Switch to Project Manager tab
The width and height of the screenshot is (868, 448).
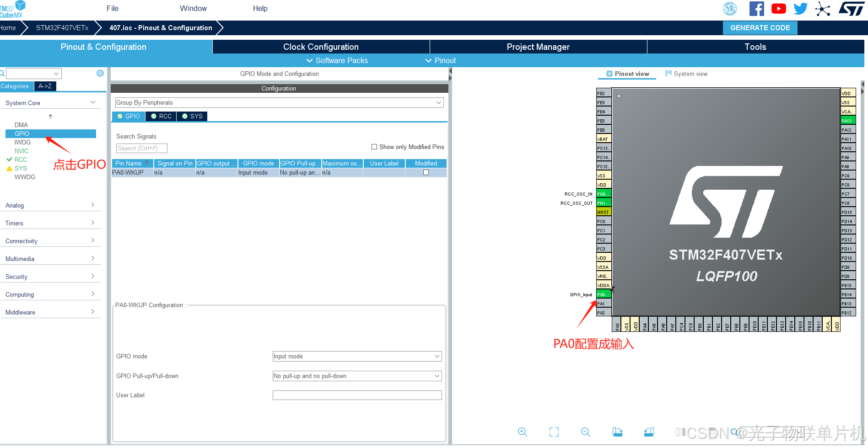click(x=538, y=47)
